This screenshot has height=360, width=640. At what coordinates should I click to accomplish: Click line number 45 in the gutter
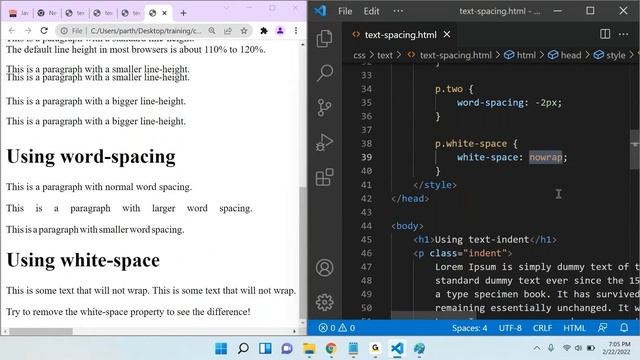366,240
